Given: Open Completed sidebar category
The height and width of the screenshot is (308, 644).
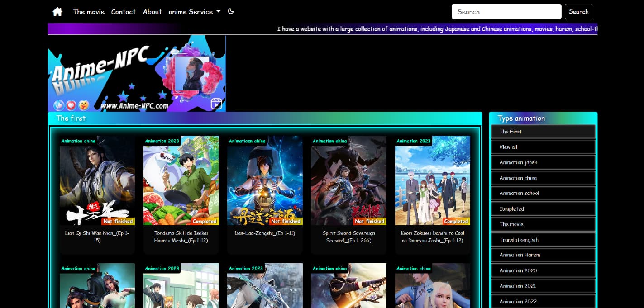Looking at the screenshot, I should 543,209.
